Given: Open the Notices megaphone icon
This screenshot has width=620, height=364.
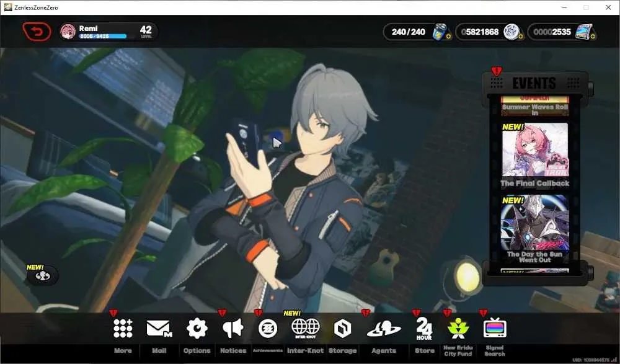Looking at the screenshot, I should pyautogui.click(x=233, y=329).
